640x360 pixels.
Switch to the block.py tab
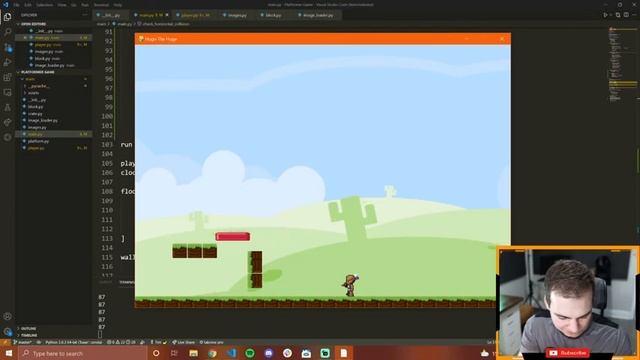point(273,15)
